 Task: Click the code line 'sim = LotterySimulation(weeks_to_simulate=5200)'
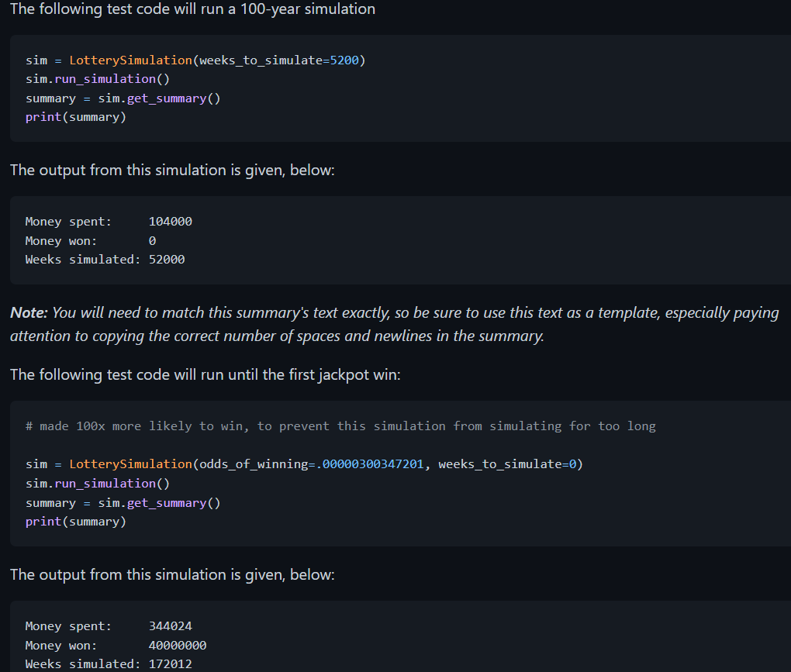coord(195,60)
